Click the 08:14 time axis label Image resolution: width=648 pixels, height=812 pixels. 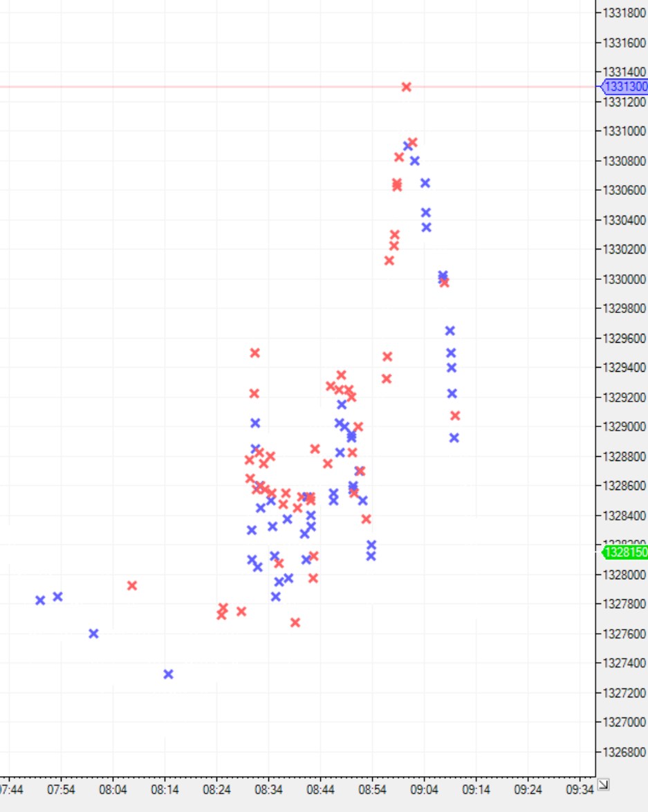tap(165, 791)
